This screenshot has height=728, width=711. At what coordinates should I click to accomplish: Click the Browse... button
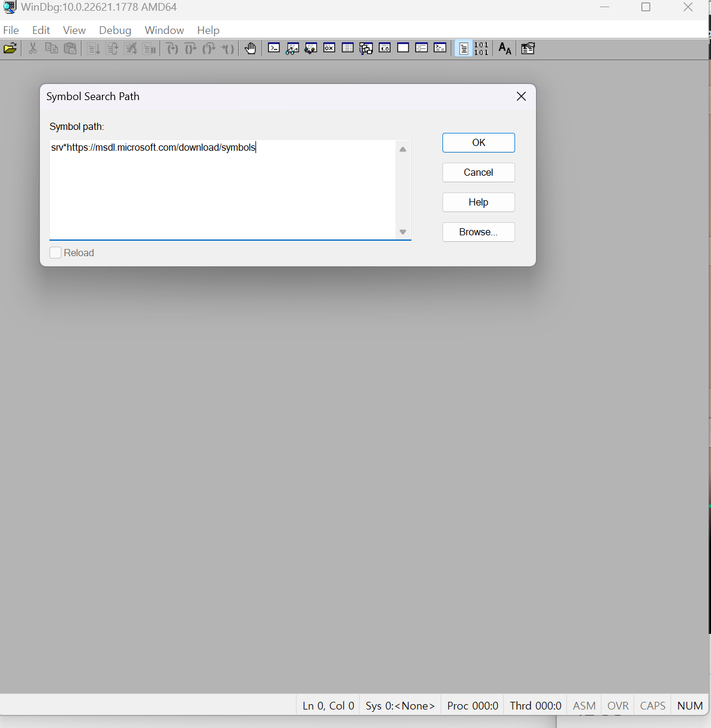479,232
